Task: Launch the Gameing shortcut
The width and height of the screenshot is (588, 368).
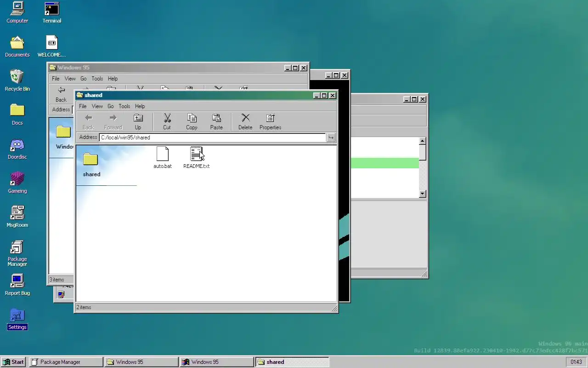Action: click(x=17, y=183)
